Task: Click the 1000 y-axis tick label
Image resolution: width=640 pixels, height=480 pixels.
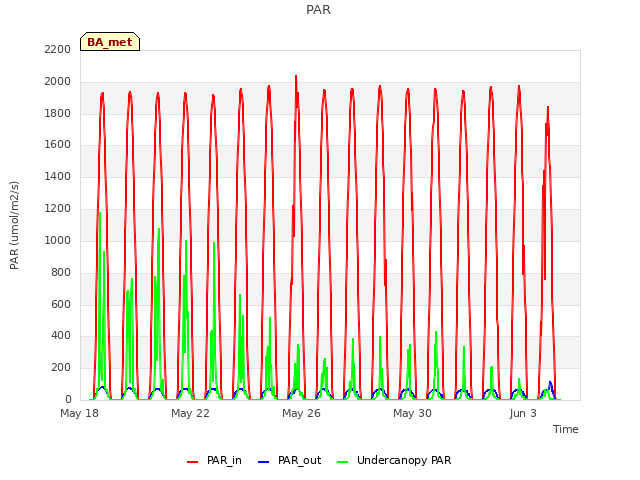Action: click(x=58, y=240)
